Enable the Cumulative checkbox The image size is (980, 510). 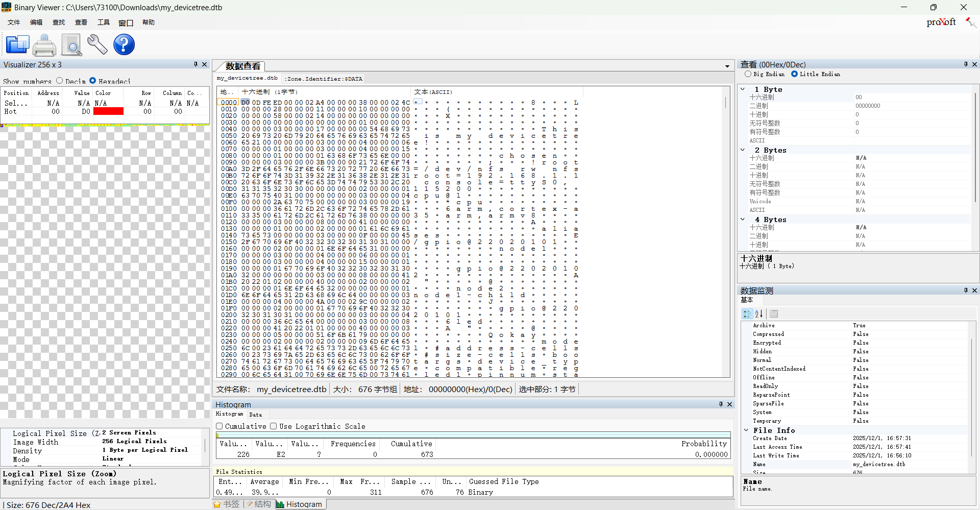[219, 426]
